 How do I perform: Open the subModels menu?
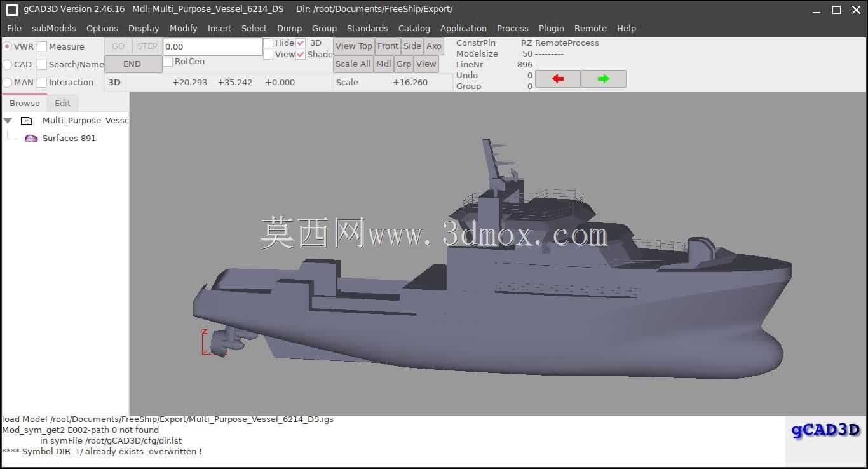(54, 28)
